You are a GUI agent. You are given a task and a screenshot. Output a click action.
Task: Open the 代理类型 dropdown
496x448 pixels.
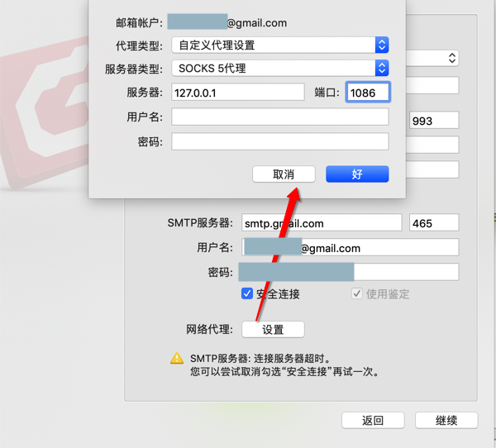click(x=280, y=45)
